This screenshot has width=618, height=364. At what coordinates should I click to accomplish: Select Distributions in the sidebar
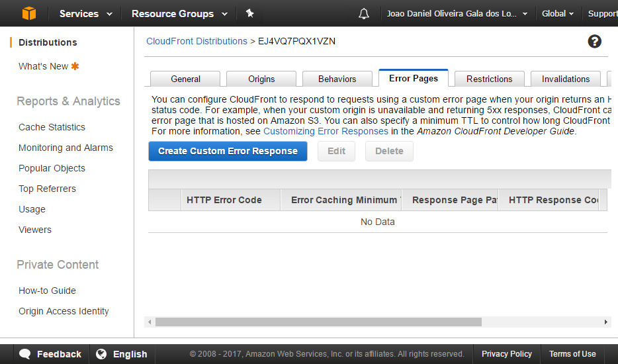tap(48, 42)
